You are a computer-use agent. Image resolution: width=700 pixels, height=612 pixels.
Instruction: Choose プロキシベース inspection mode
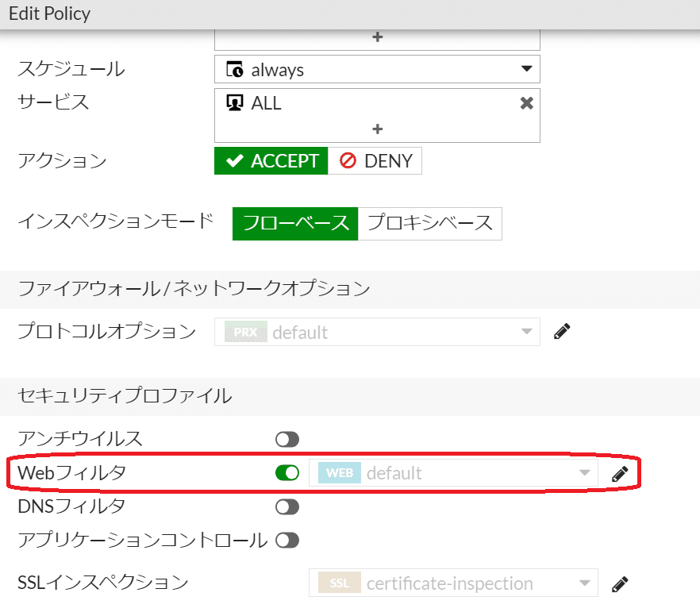coord(430,224)
